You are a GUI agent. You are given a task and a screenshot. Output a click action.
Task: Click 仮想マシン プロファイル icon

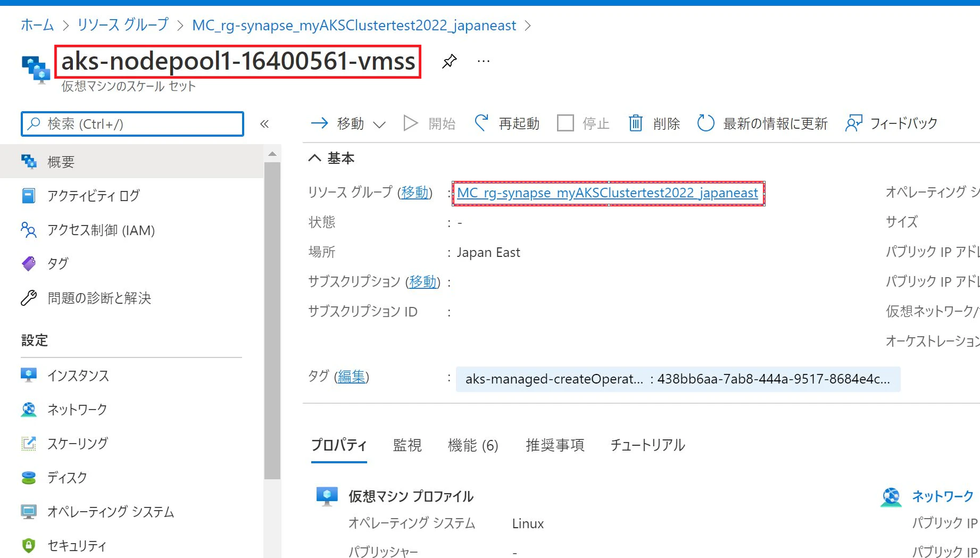click(327, 496)
